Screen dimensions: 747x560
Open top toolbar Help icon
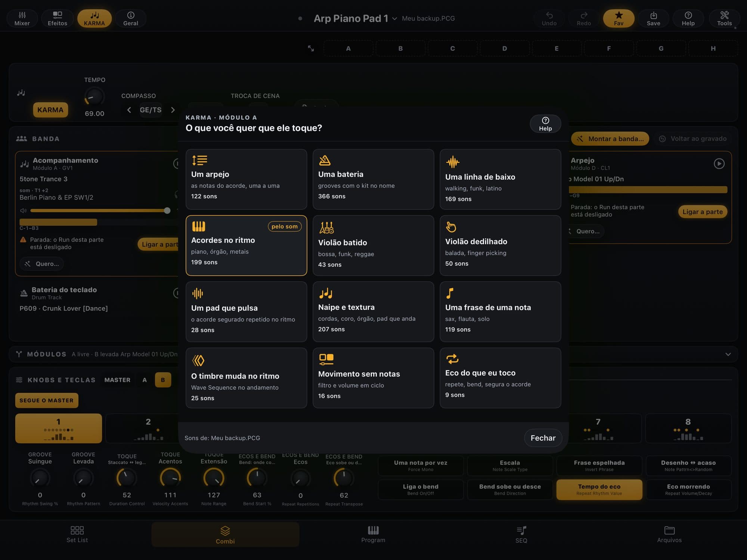(688, 18)
